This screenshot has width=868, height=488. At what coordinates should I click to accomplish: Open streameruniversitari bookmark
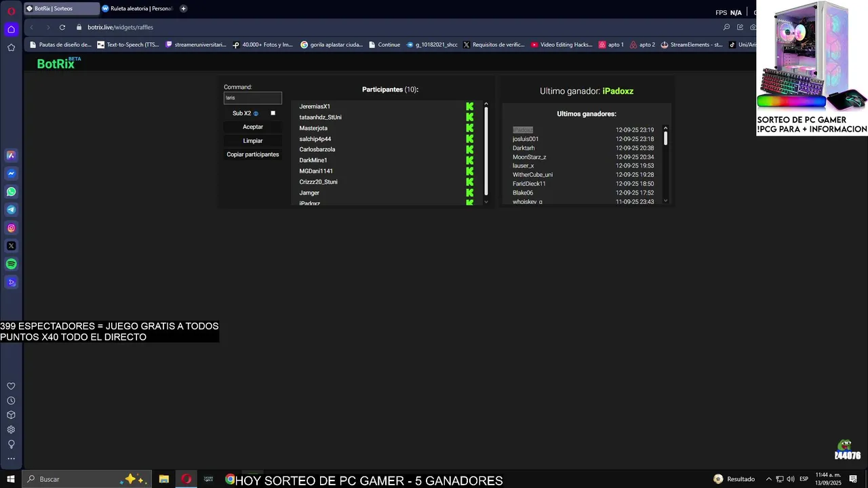(x=195, y=45)
